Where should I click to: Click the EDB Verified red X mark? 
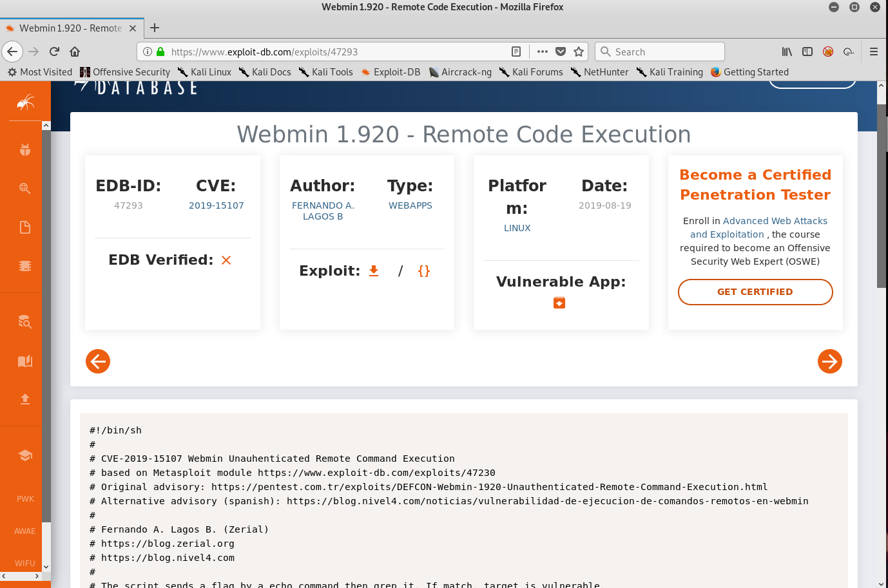226,260
